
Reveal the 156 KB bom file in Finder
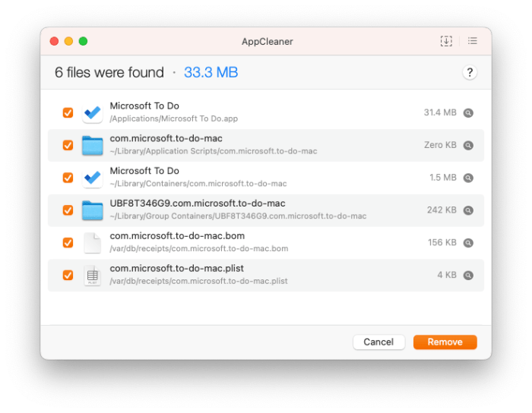pos(469,243)
